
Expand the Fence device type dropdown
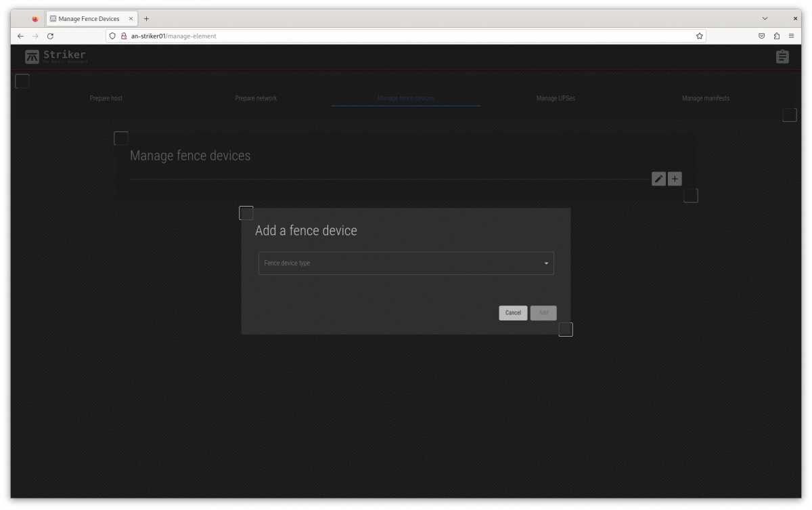399,263
